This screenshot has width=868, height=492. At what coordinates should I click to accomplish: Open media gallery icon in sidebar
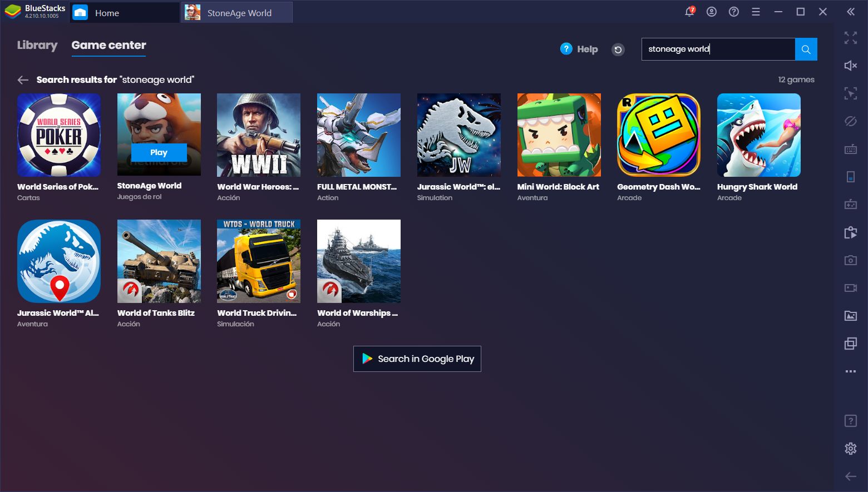[851, 316]
